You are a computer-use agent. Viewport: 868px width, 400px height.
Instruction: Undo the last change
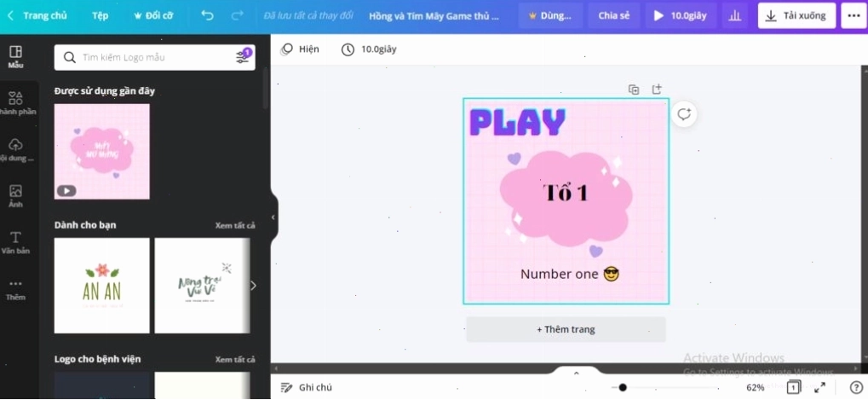(x=207, y=15)
